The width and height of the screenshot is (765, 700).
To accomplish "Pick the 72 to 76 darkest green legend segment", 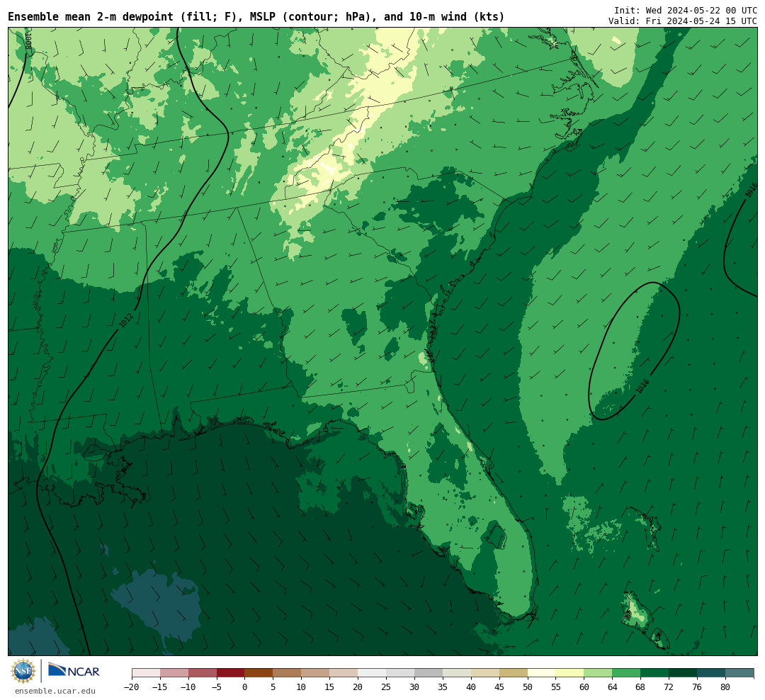I will tap(684, 673).
